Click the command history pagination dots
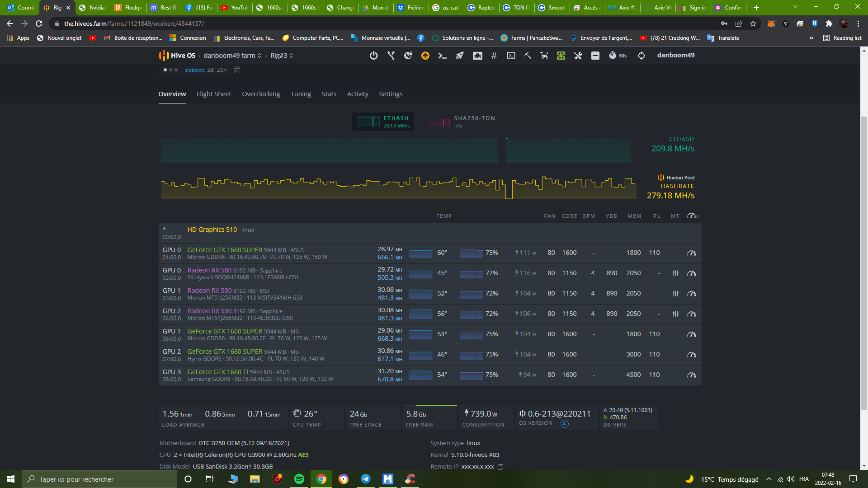Viewport: 868px width, 488px height. pos(170,70)
